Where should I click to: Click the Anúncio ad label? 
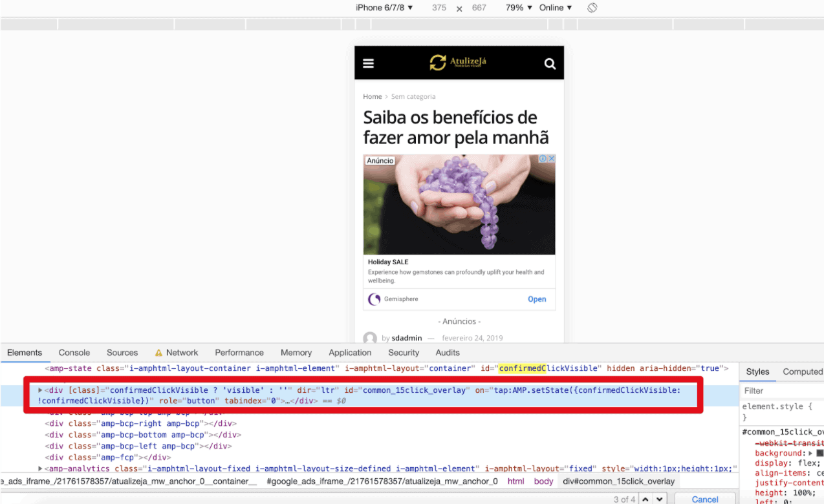click(x=380, y=160)
